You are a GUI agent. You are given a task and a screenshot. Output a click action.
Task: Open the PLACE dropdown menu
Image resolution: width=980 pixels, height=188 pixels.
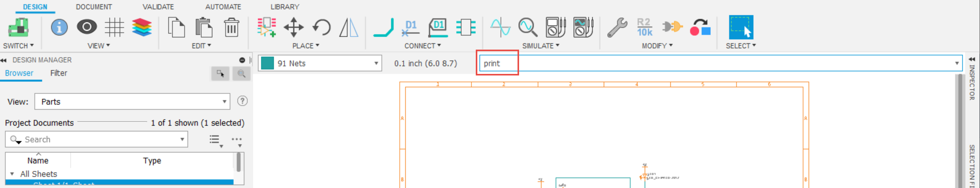(x=306, y=46)
